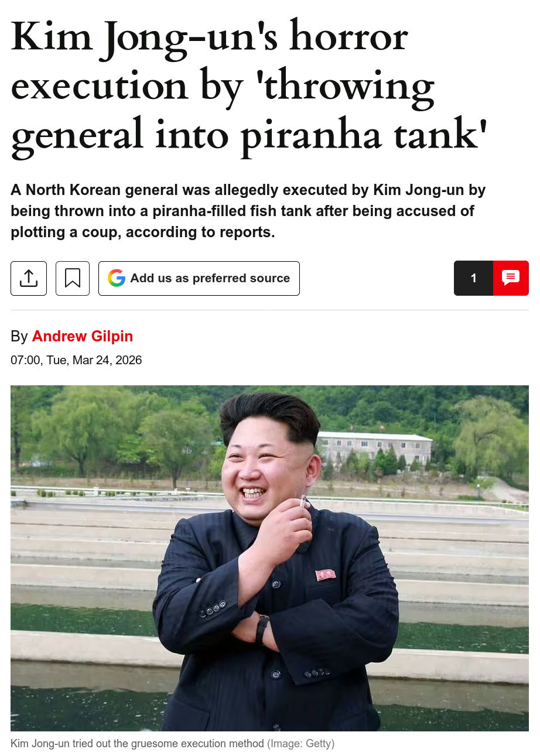The height and width of the screenshot is (756, 540).
Task: Bookmark this article with the bookmark icon
Action: (x=73, y=278)
